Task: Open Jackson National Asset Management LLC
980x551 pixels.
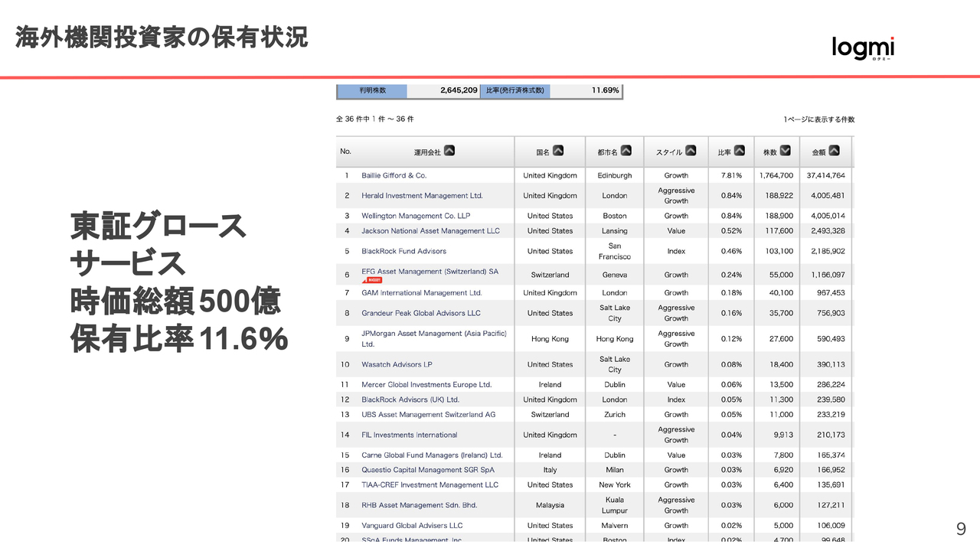Action: tap(430, 231)
